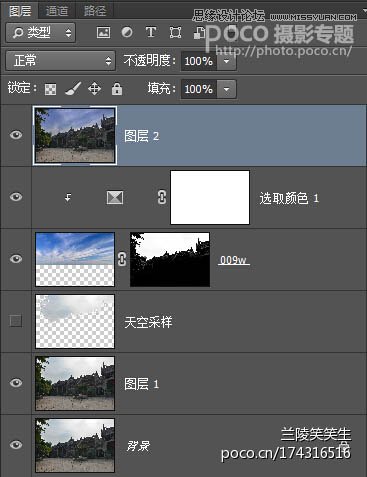This screenshot has width=367, height=477.
Task: Select the 天空采样 thumbnail
Action: click(x=75, y=321)
